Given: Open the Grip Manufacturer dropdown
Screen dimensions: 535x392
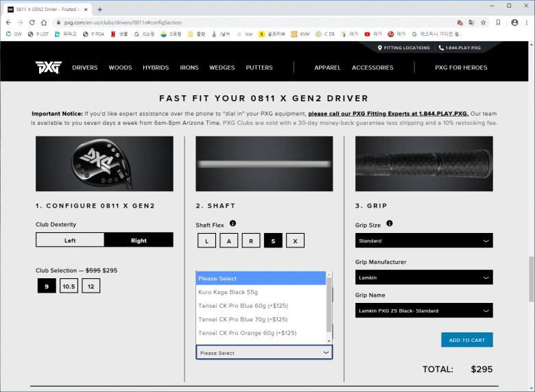Looking at the screenshot, I should [x=424, y=278].
